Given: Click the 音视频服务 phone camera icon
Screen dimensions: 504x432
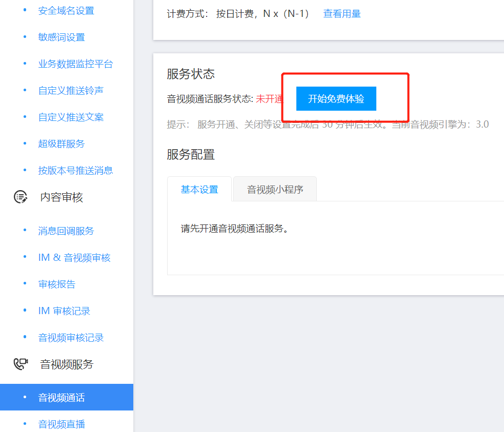Looking at the screenshot, I should [x=21, y=364].
